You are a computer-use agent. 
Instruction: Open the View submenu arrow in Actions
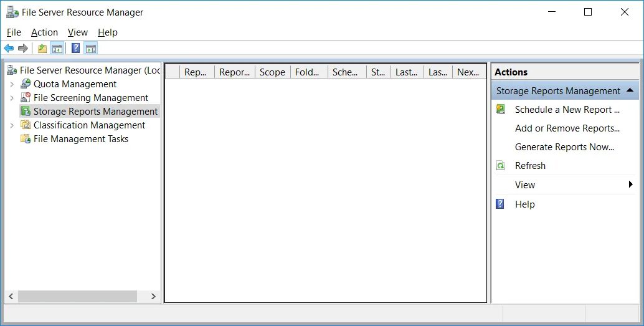click(631, 184)
